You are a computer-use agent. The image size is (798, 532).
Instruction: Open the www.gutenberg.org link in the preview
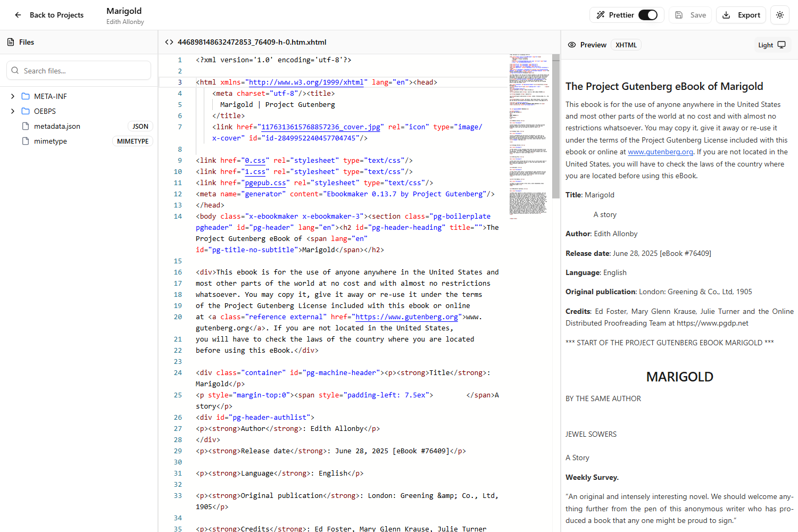[660, 152]
